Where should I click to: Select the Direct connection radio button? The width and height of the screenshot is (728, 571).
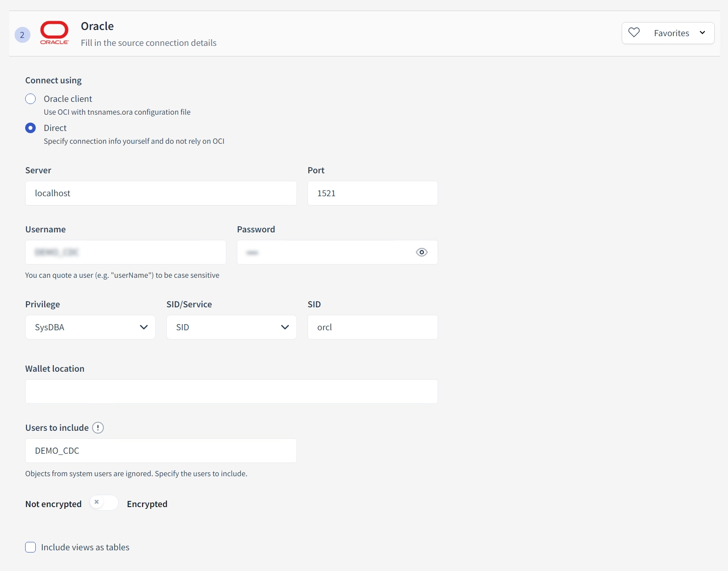click(x=30, y=128)
